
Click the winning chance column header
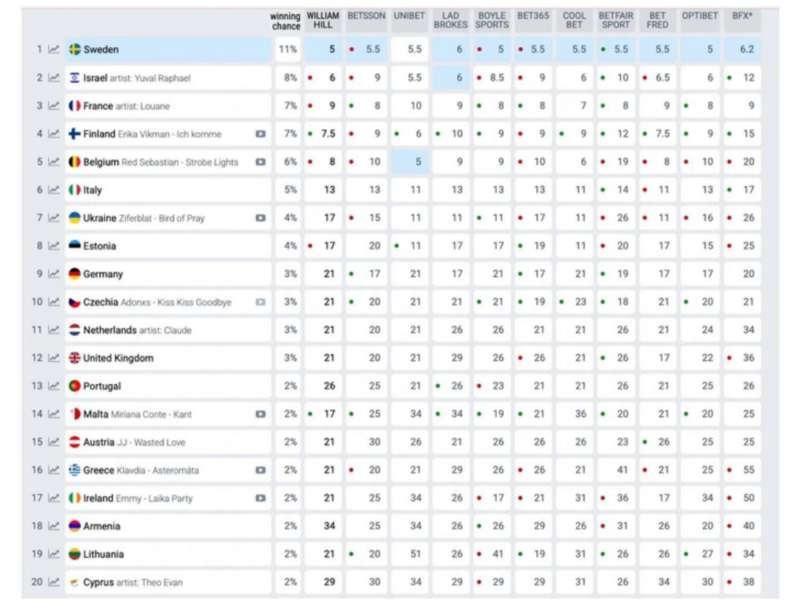coord(285,20)
